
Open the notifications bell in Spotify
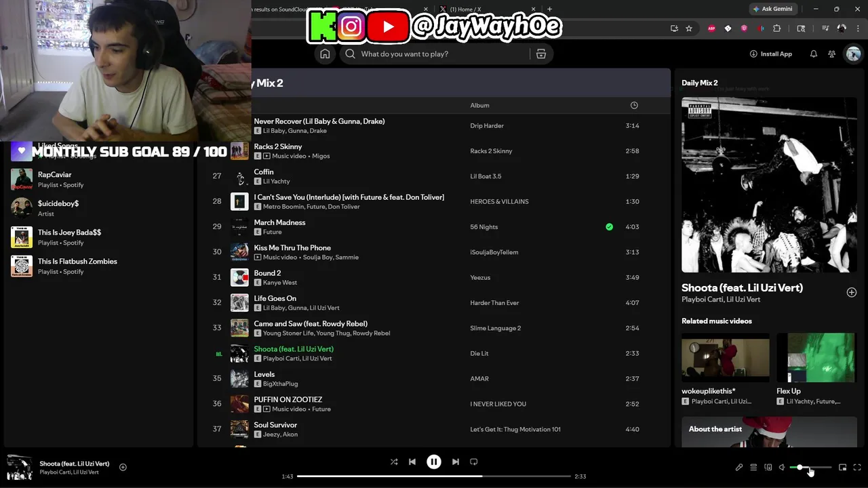click(x=814, y=54)
